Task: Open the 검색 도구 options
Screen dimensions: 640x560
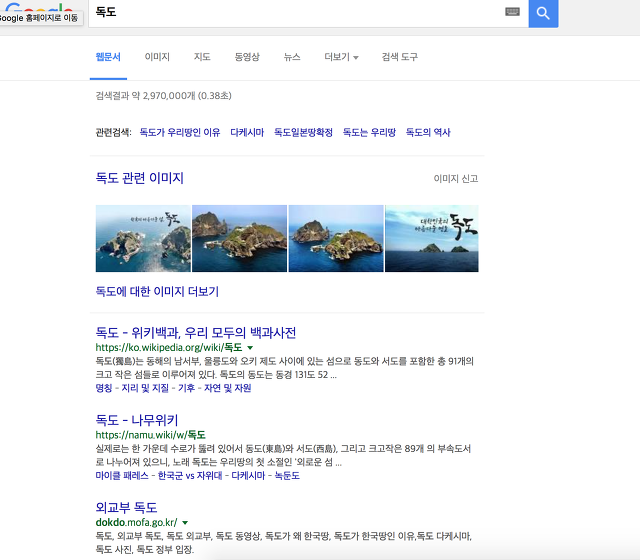Action: point(400,57)
